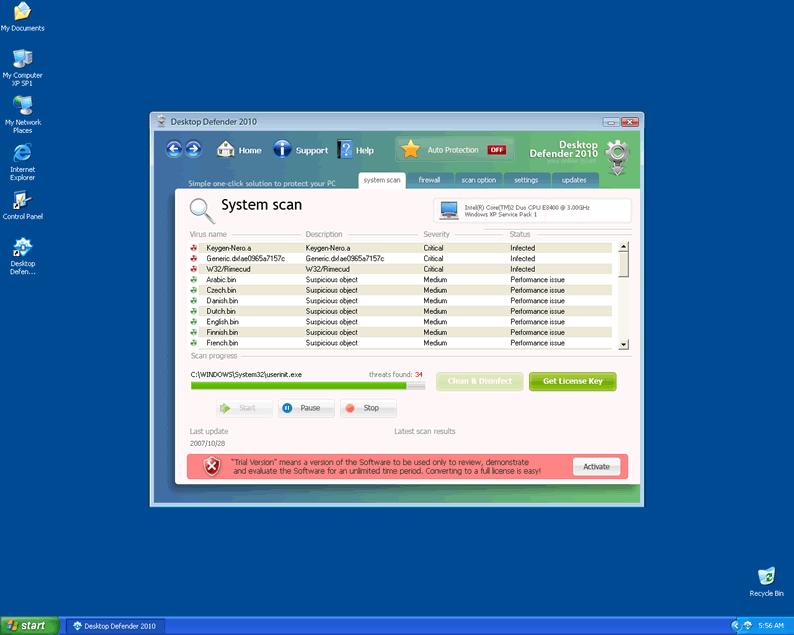Open Internet Explorer desktop icon
This screenshot has width=794, height=635.
pos(22,153)
